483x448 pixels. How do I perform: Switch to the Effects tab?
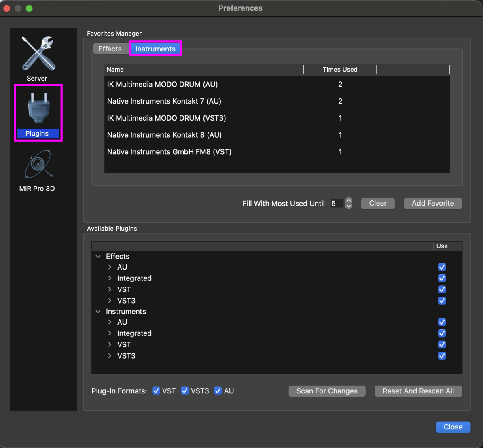[110, 49]
